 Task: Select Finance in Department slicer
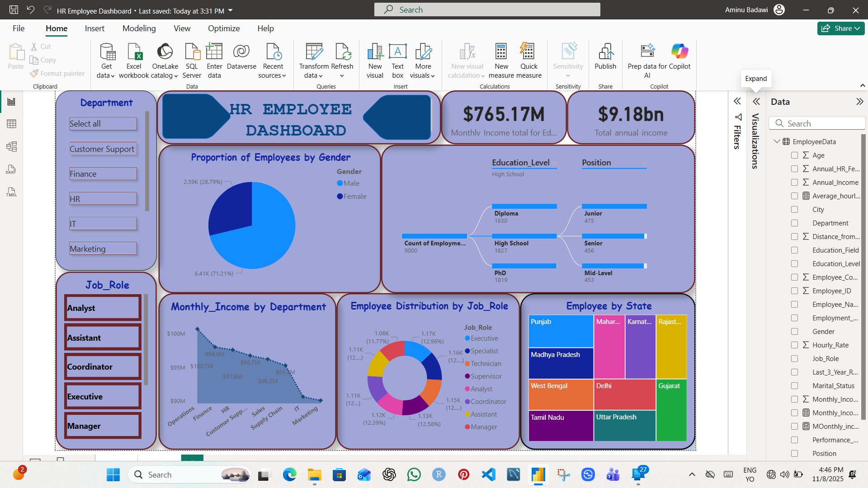pos(103,174)
